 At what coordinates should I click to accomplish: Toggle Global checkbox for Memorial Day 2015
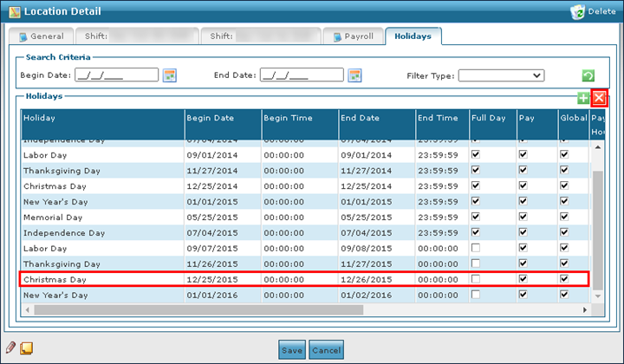[x=564, y=217]
